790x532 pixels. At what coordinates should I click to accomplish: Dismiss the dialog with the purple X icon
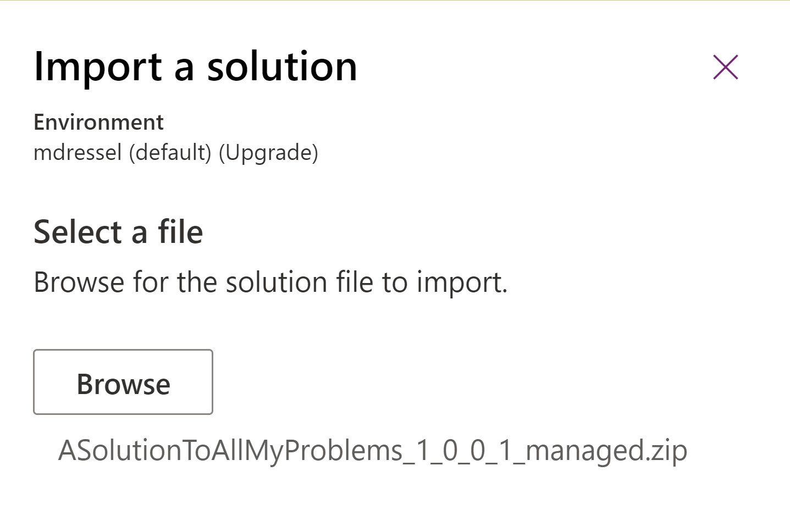click(725, 67)
